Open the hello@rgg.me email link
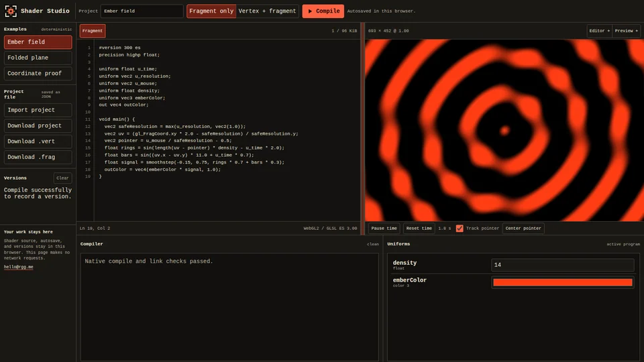The image size is (644, 362). 19,267
